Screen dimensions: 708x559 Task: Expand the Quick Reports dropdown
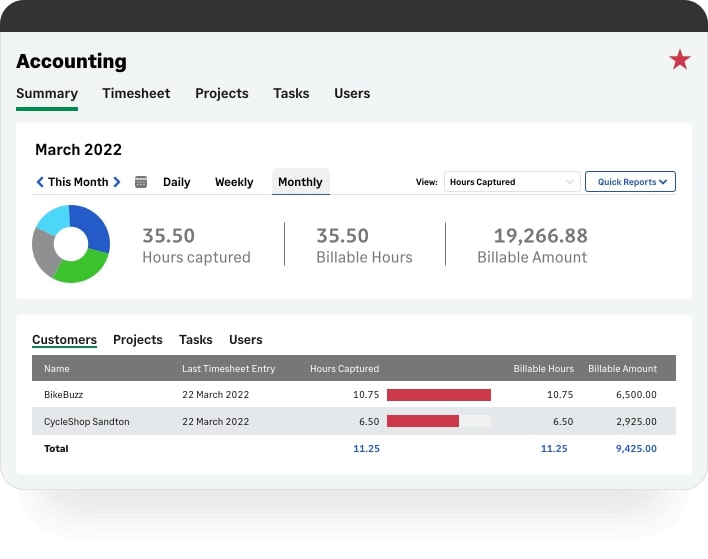point(630,182)
